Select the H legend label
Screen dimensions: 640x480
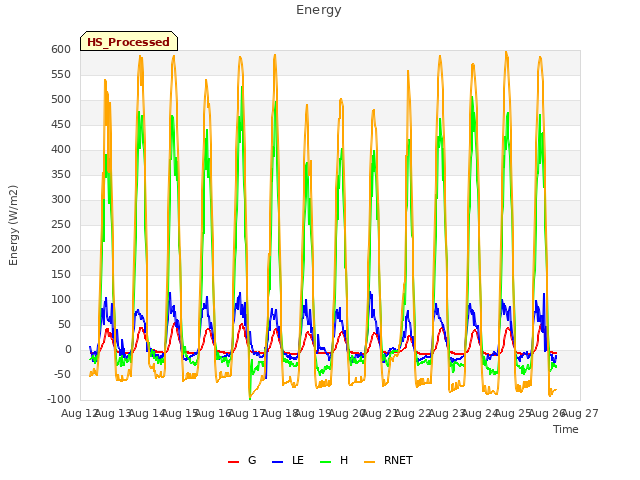[x=344, y=460]
